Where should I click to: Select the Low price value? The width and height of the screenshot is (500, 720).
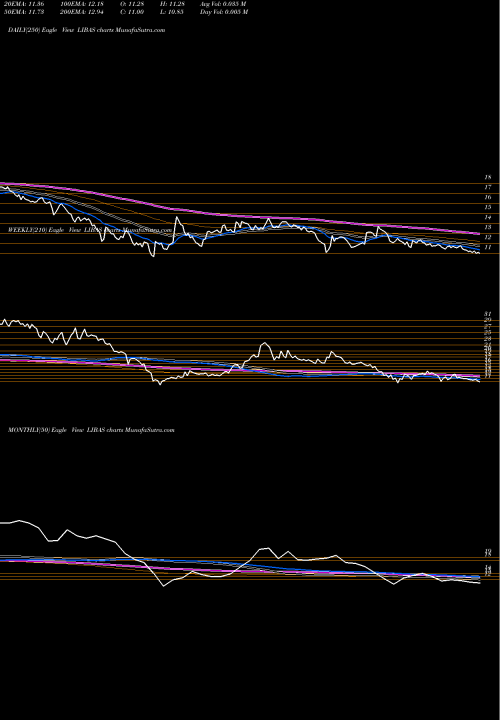[x=172, y=12]
